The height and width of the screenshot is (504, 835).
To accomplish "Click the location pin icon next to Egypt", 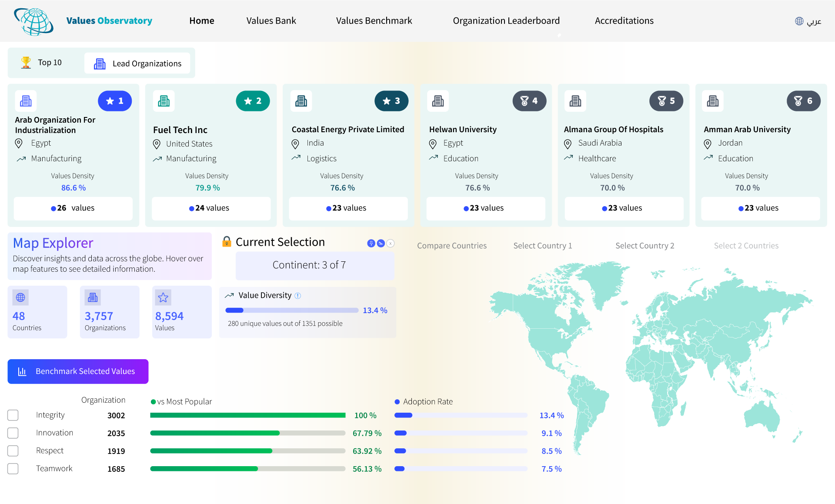I will 19,143.
